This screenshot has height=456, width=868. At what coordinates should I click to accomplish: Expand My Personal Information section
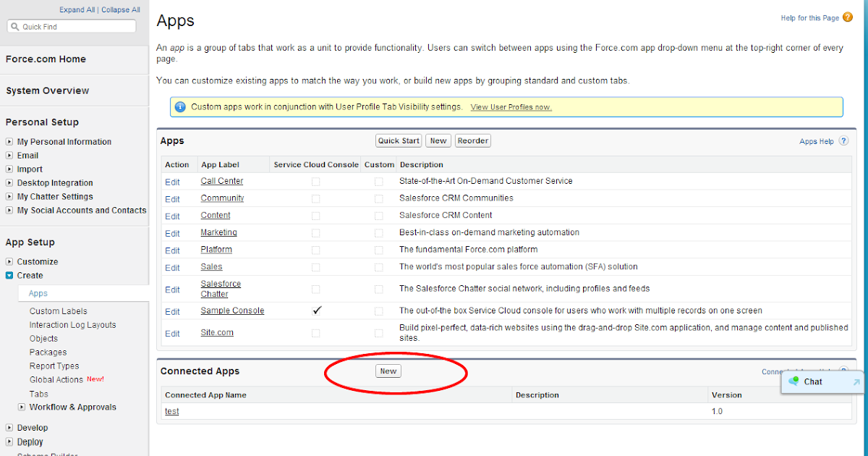click(9, 142)
